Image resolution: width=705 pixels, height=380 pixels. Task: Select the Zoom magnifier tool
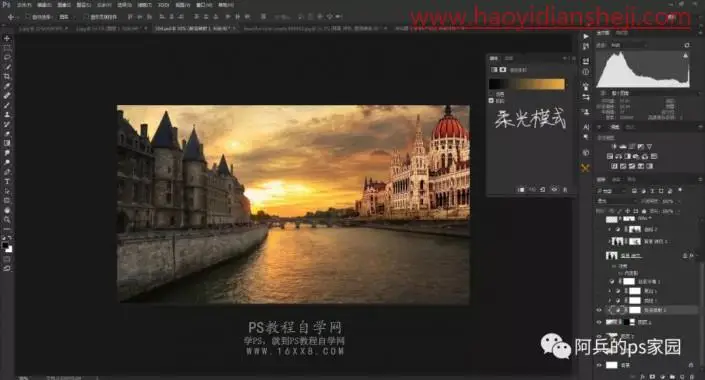click(7, 219)
